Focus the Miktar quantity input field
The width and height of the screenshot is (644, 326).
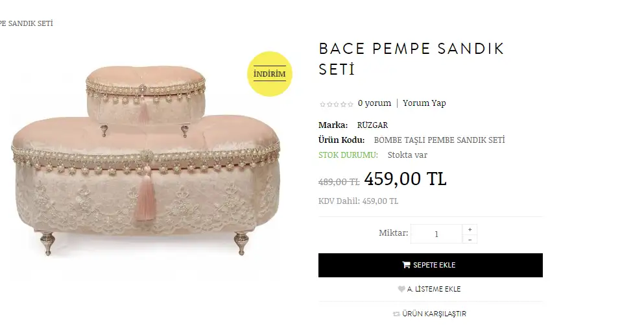[x=436, y=234]
